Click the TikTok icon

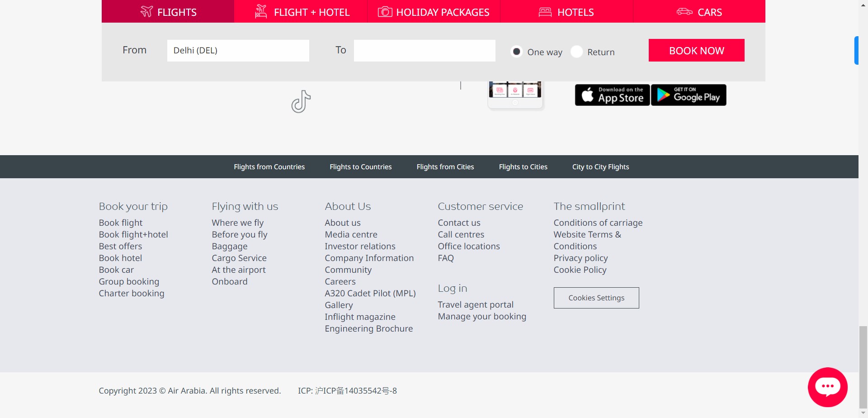(x=301, y=102)
